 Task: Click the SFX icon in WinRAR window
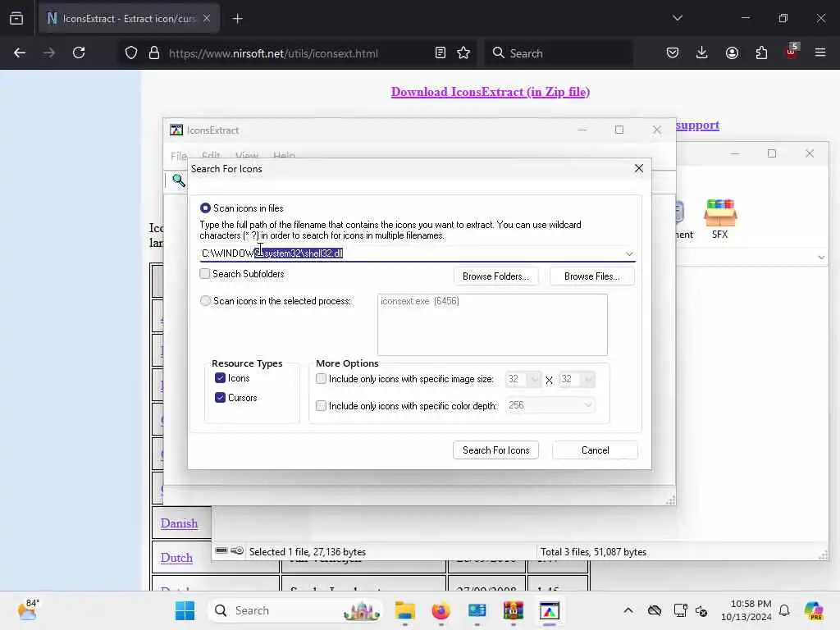720,218
